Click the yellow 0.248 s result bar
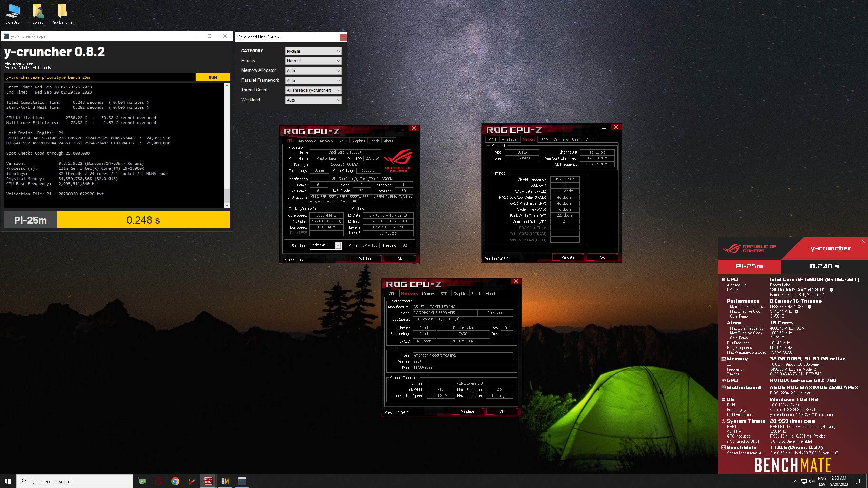 (x=143, y=220)
